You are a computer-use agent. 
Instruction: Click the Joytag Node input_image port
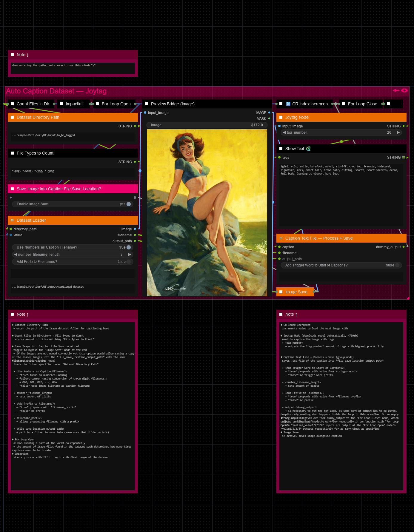(279, 126)
